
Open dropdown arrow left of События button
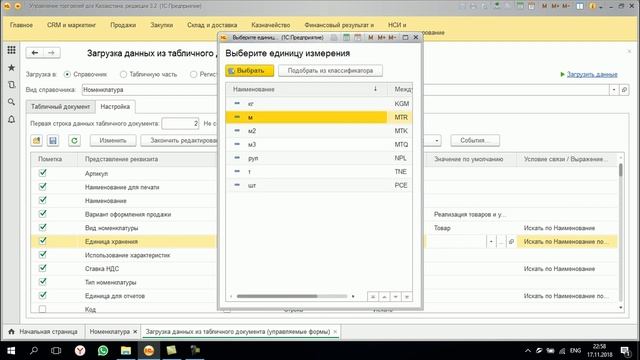[437, 140]
